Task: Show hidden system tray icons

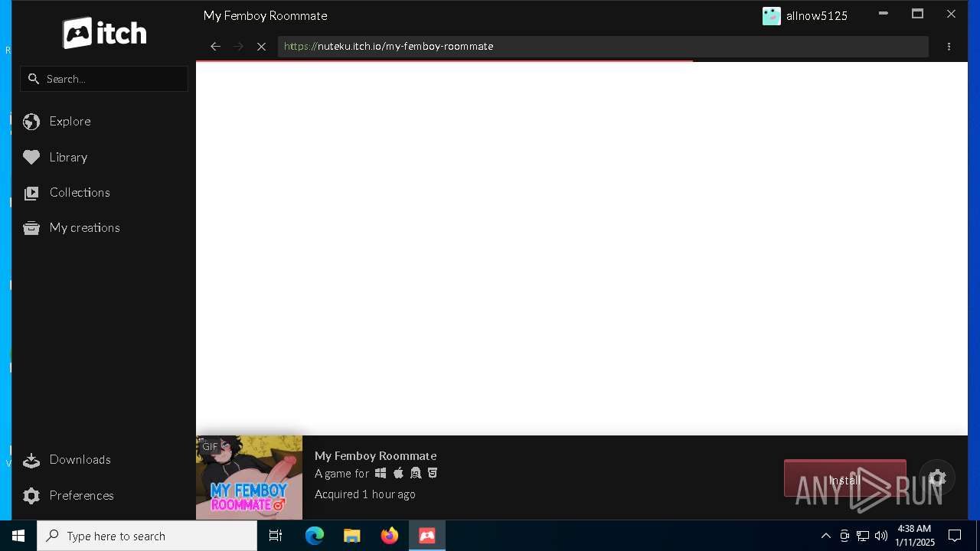Action: coord(825,536)
